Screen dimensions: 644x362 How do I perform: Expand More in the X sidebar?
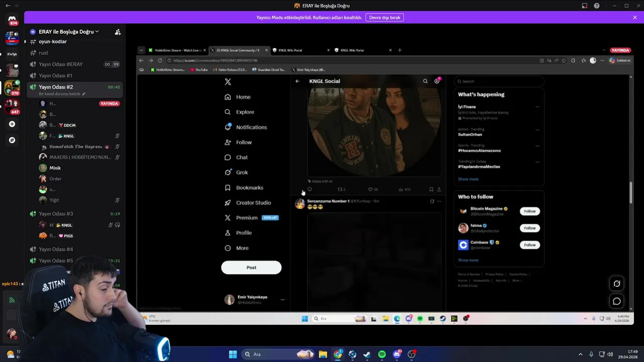pos(236,248)
